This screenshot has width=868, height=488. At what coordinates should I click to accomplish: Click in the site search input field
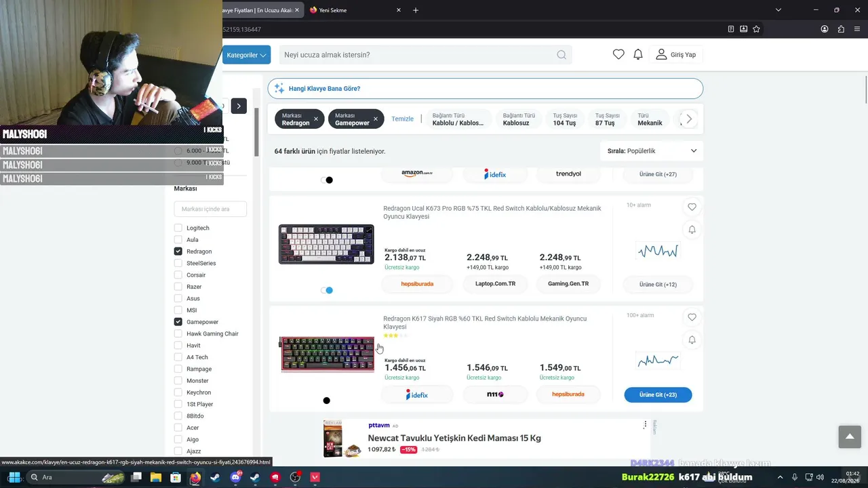(417, 55)
